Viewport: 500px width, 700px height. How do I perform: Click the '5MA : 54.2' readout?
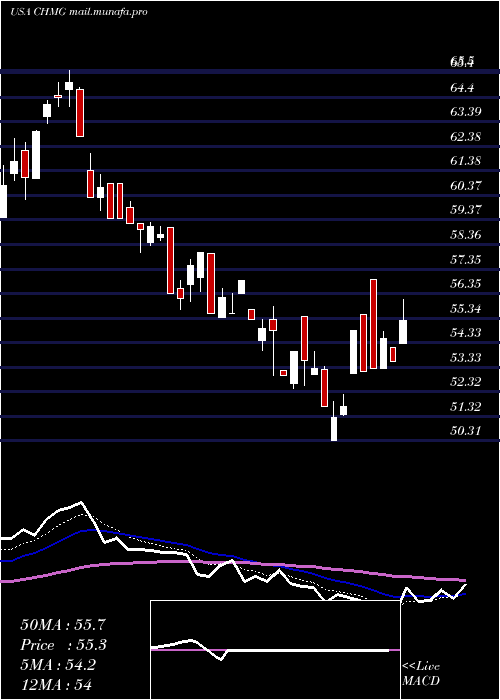pos(58,664)
